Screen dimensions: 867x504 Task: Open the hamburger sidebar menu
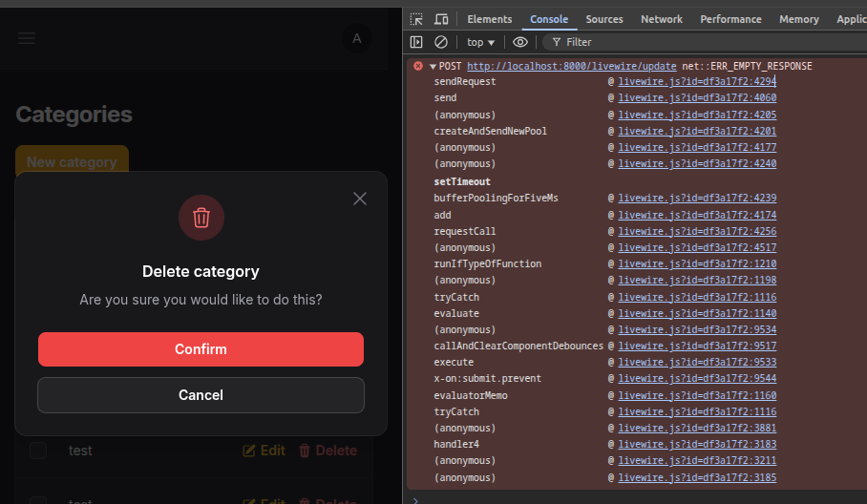27,38
